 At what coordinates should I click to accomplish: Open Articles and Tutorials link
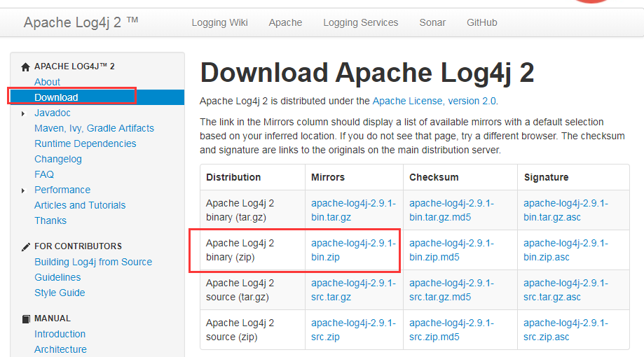point(80,205)
